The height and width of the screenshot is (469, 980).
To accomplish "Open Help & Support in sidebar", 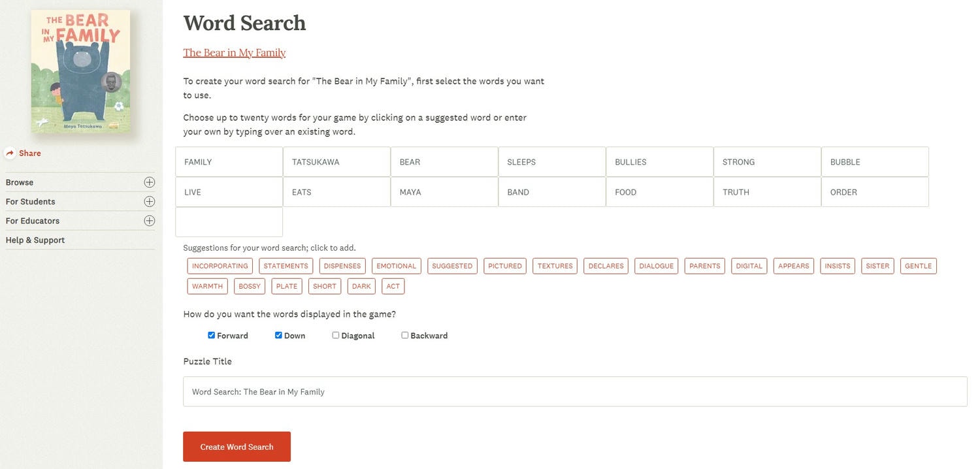I will click(35, 240).
